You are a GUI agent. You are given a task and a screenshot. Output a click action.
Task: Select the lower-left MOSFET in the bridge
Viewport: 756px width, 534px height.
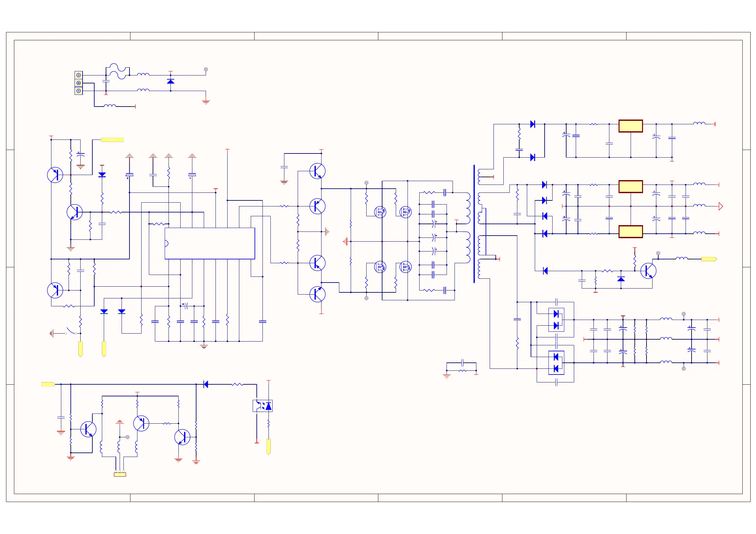click(380, 267)
